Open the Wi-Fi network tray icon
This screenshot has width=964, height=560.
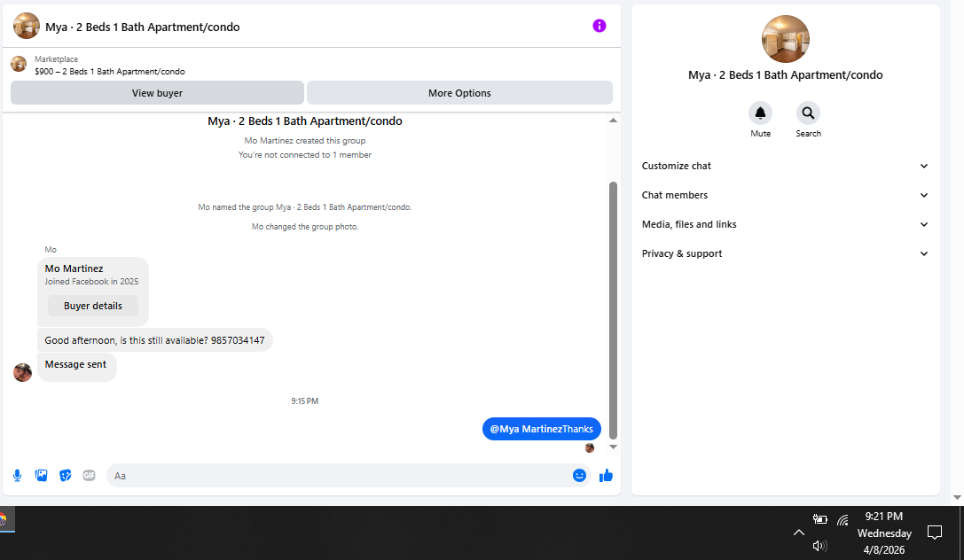pyautogui.click(x=843, y=520)
